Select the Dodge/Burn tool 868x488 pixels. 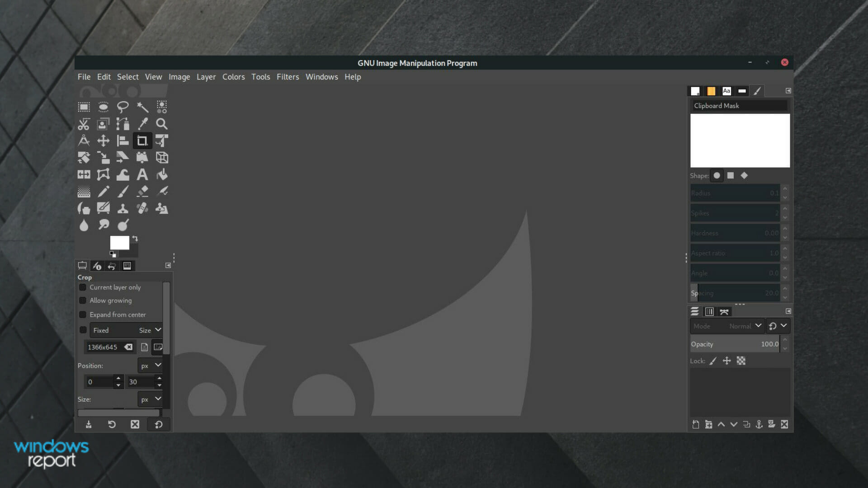tap(123, 225)
